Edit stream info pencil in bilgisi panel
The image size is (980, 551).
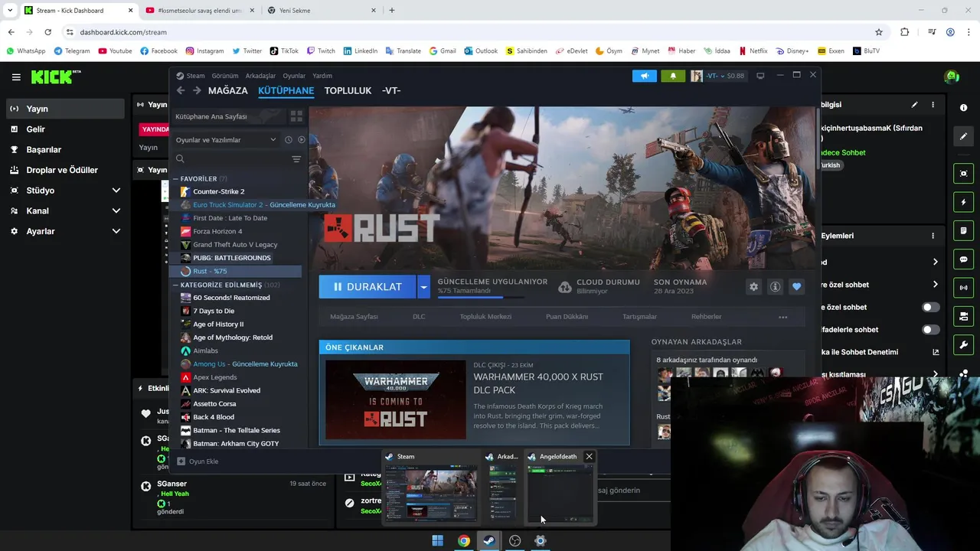(x=914, y=105)
